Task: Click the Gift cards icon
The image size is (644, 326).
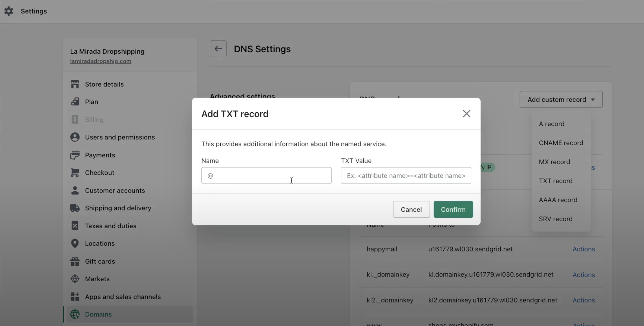Action: coord(75,261)
